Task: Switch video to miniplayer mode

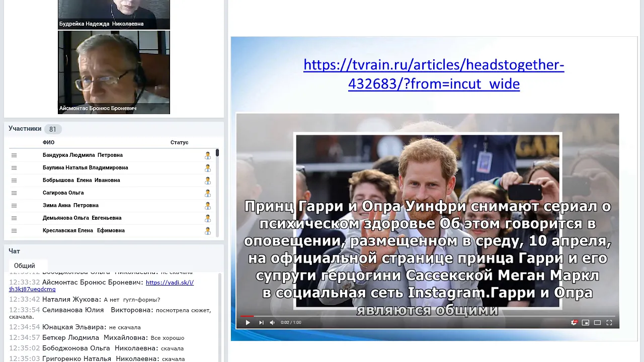Action: [x=586, y=322]
